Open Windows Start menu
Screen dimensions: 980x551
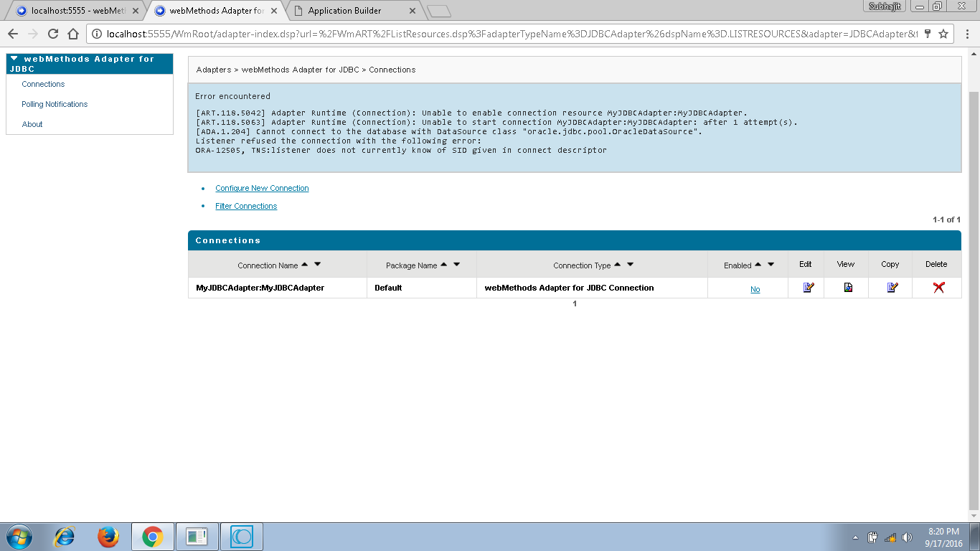pyautogui.click(x=19, y=537)
